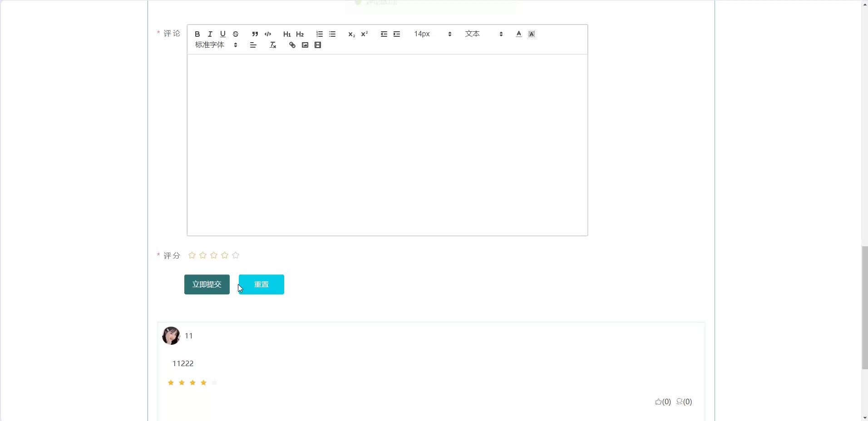Create a bulleted list
Viewport: 868px width, 421px height.
[332, 34]
